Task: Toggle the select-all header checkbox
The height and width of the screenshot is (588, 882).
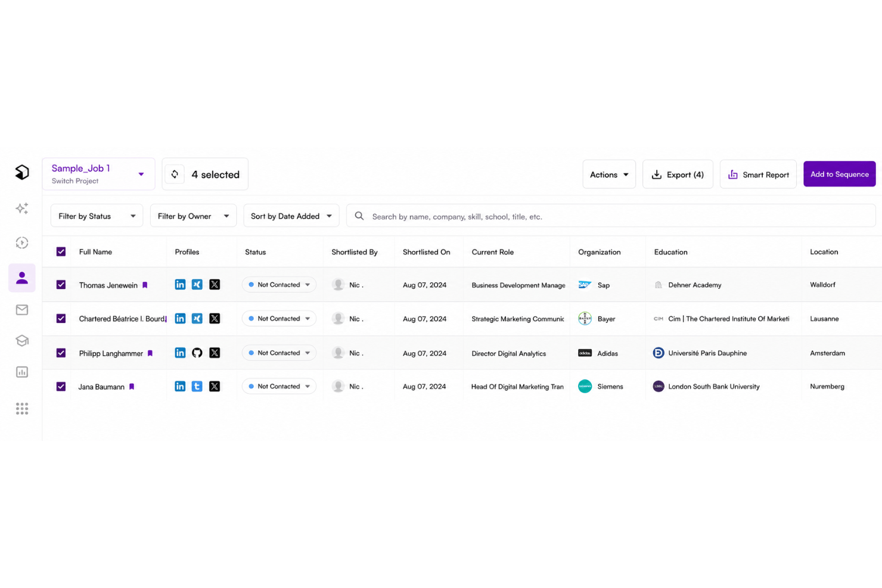Action: pyautogui.click(x=61, y=251)
